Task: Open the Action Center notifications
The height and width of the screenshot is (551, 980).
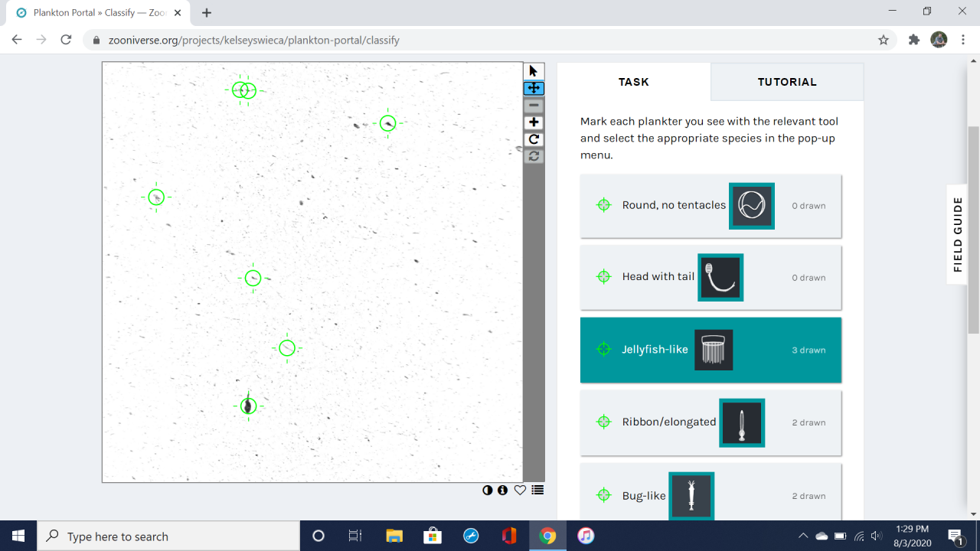Action: click(x=955, y=536)
